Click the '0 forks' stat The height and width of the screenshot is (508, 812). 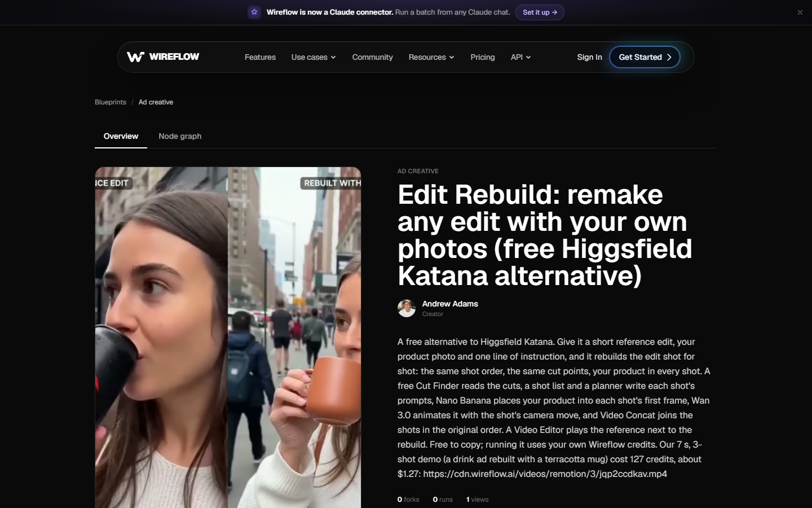408,500
